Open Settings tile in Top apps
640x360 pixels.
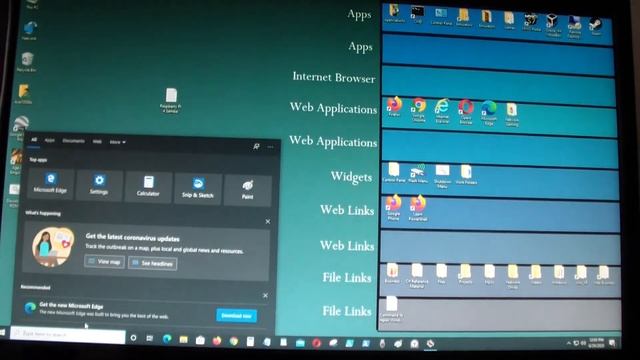[99, 185]
